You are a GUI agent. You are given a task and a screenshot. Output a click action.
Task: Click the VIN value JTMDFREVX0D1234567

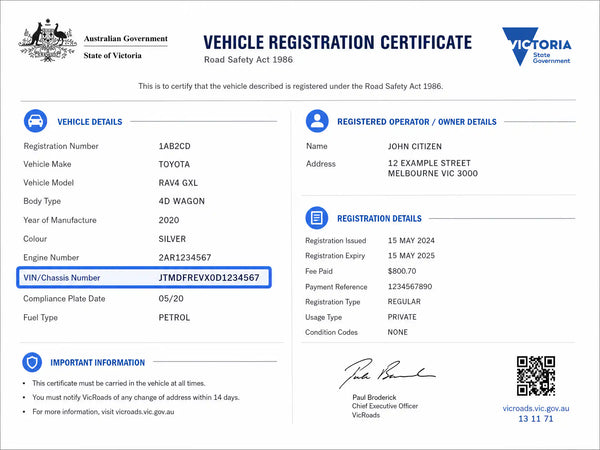pyautogui.click(x=209, y=277)
